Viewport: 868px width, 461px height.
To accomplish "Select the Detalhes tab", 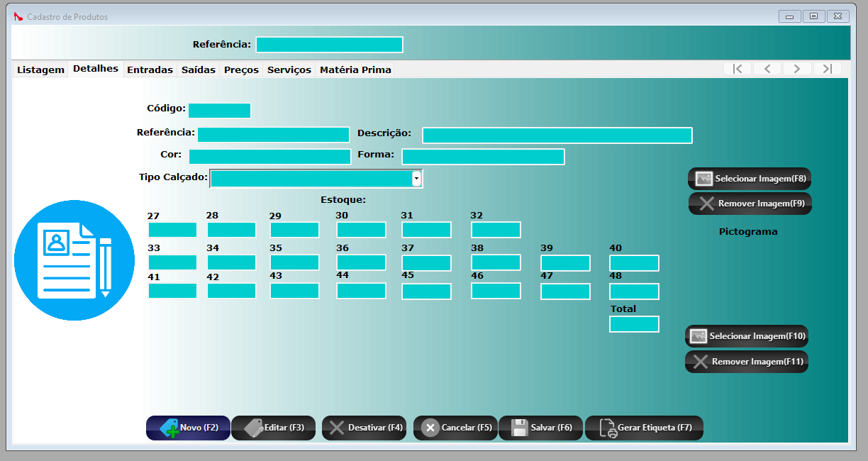I will [x=96, y=69].
